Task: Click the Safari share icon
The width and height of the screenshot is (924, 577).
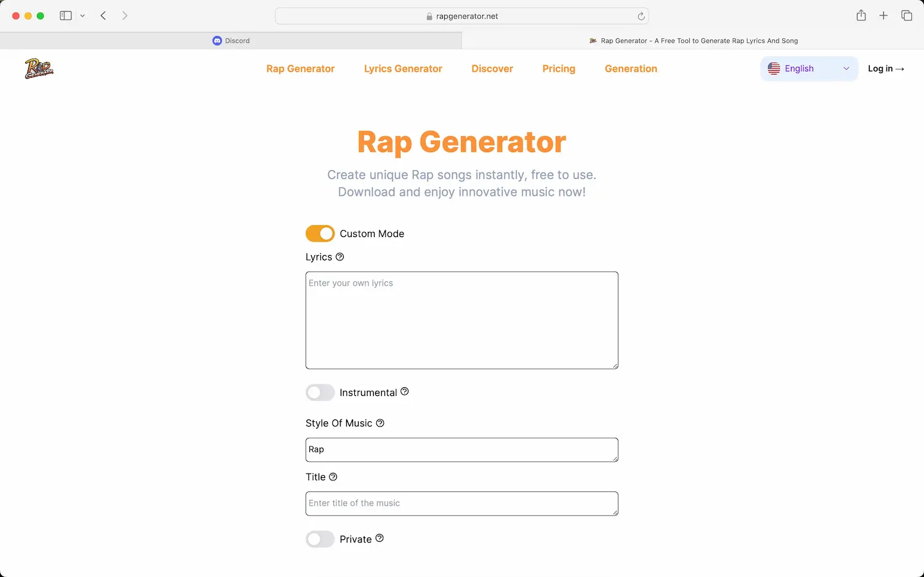Action: pyautogui.click(x=861, y=15)
